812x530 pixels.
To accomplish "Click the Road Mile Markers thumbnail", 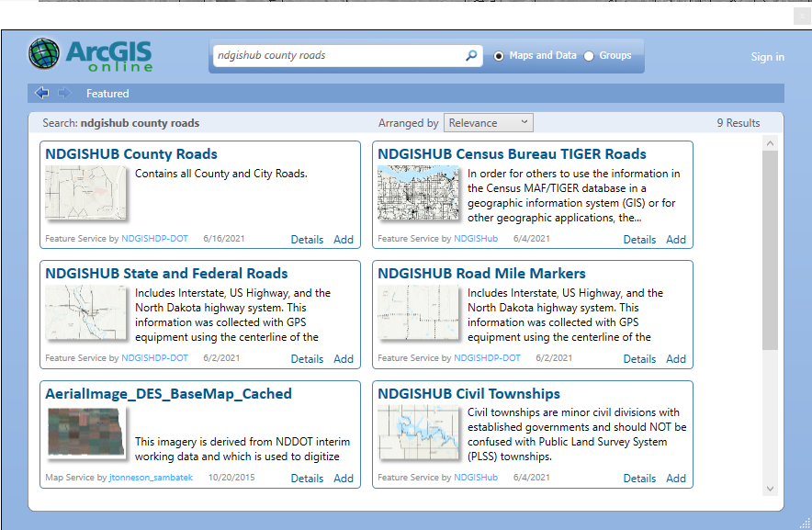I will [x=418, y=312].
